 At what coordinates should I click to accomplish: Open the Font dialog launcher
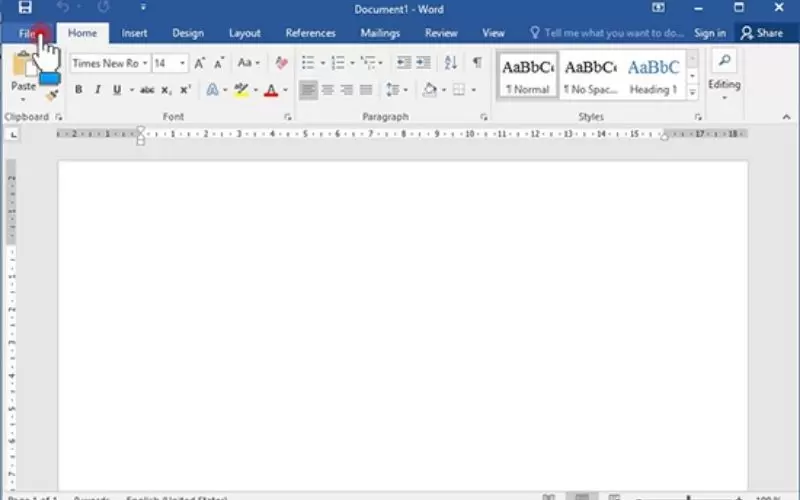tap(288, 117)
